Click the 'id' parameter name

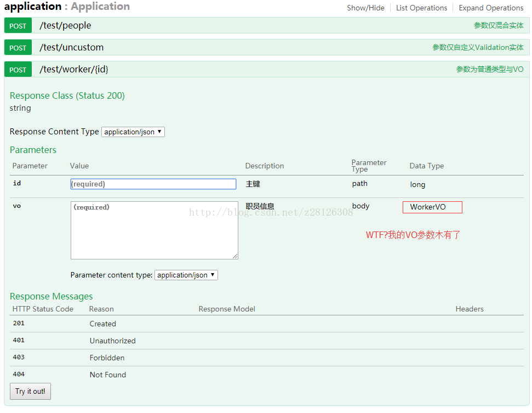pyautogui.click(x=17, y=183)
